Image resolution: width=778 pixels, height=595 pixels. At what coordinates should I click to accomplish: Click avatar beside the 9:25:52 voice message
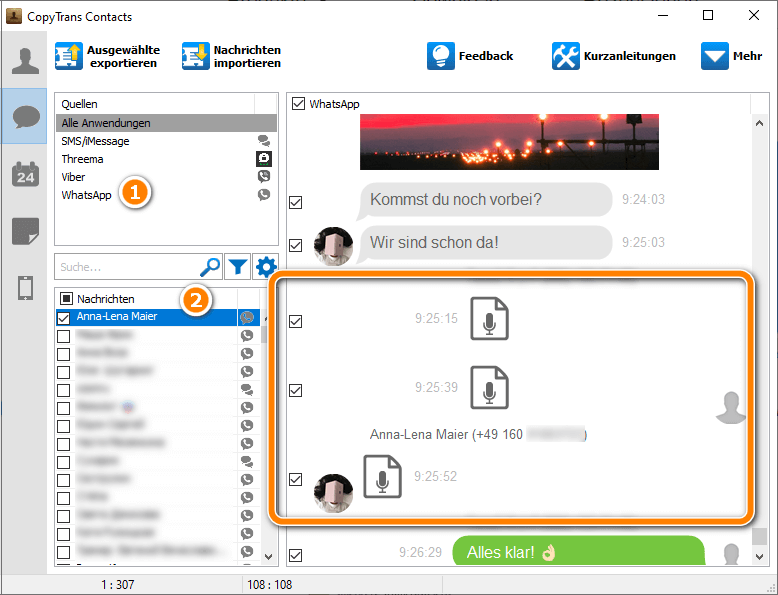(x=333, y=493)
